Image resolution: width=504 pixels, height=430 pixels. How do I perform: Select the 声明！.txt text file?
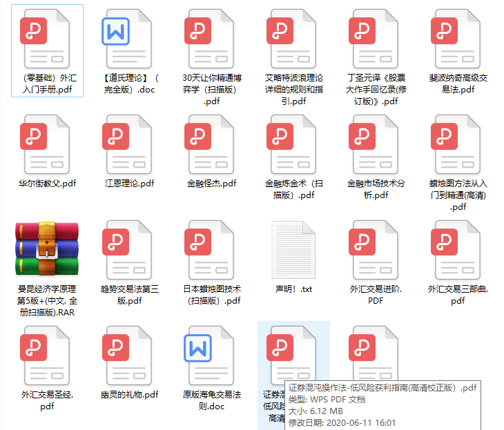tap(293, 250)
